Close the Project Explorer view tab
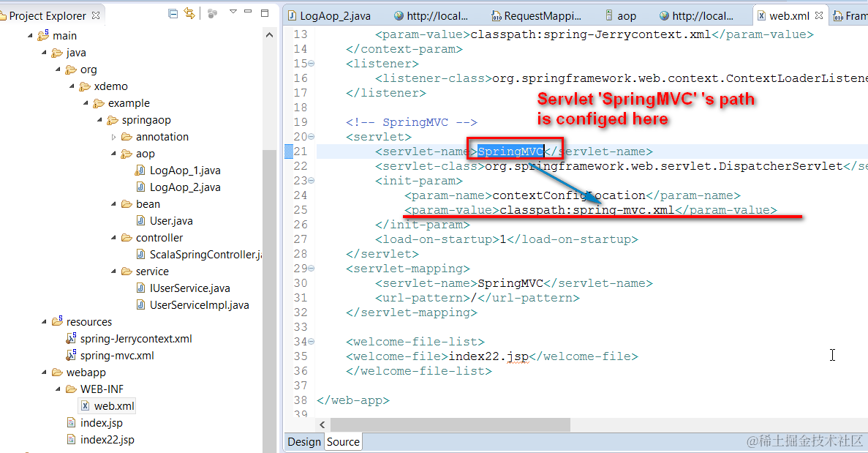Viewport: 868px width, 453px height. pos(96,15)
